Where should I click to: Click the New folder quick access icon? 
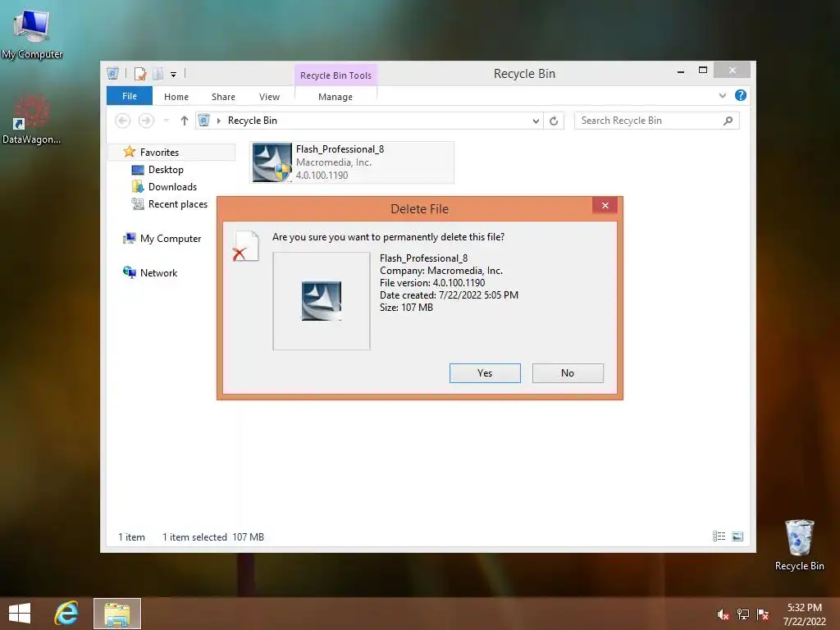pos(158,73)
